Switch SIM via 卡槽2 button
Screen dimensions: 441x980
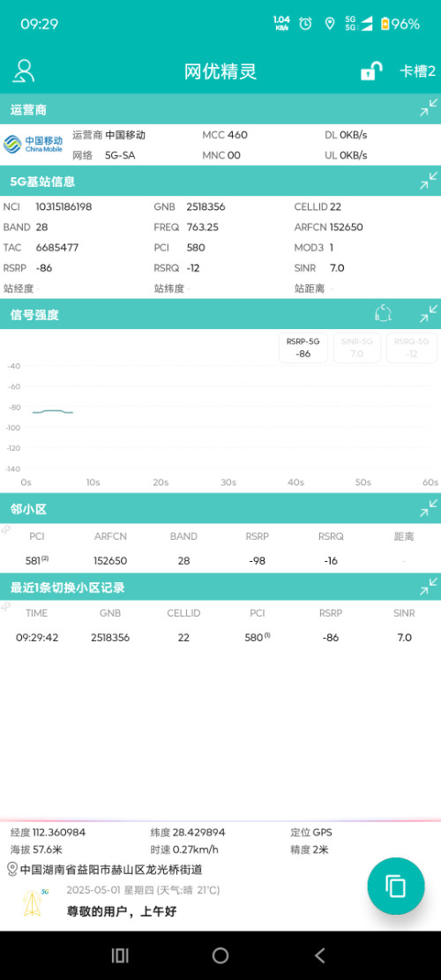417,71
